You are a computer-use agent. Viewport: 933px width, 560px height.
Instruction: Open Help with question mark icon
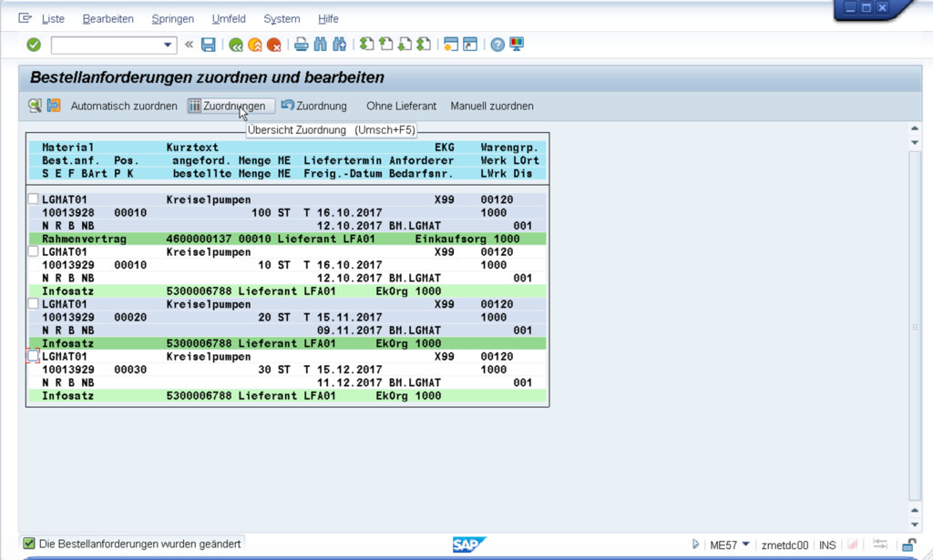pos(497,45)
